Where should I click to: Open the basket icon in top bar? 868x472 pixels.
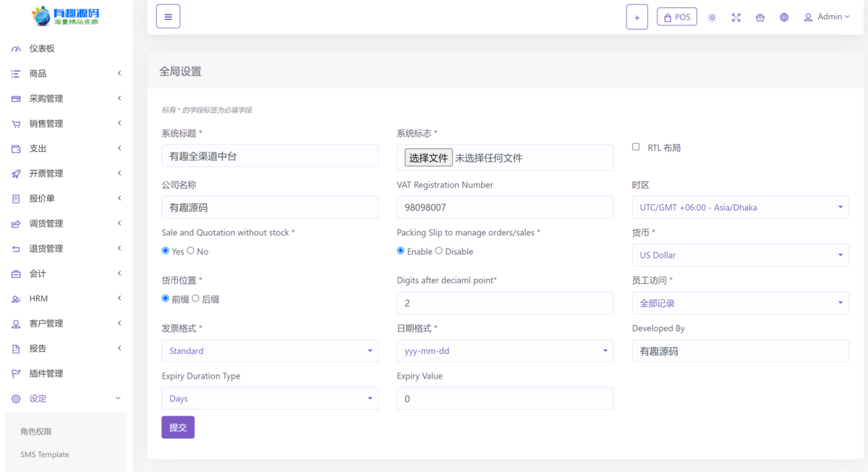point(759,17)
